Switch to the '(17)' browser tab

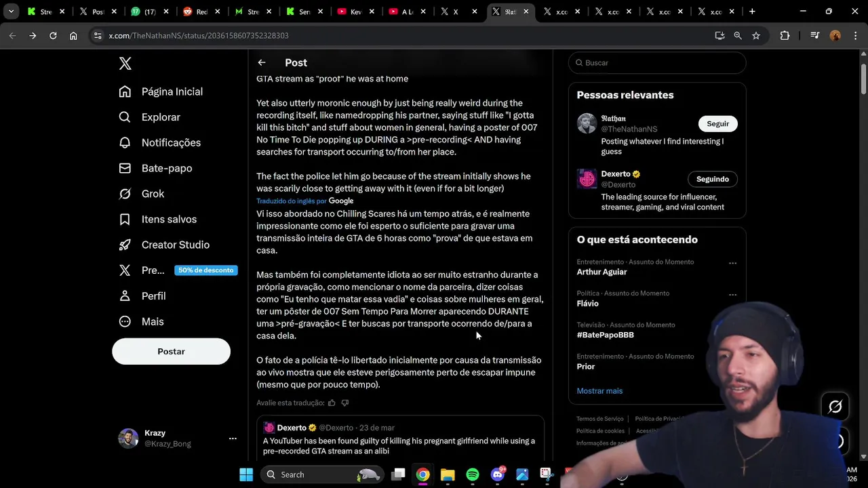click(x=150, y=12)
